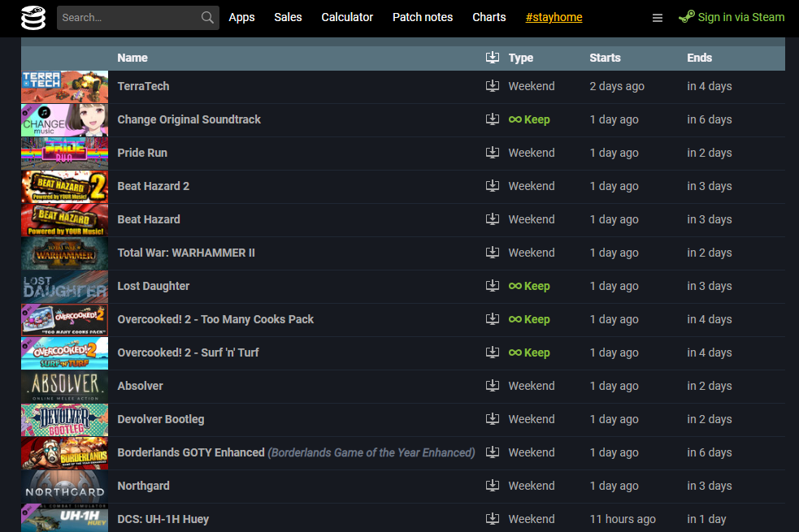Click the Borderlands thumbnail image
Viewport: 799px width, 532px height.
tap(65, 453)
